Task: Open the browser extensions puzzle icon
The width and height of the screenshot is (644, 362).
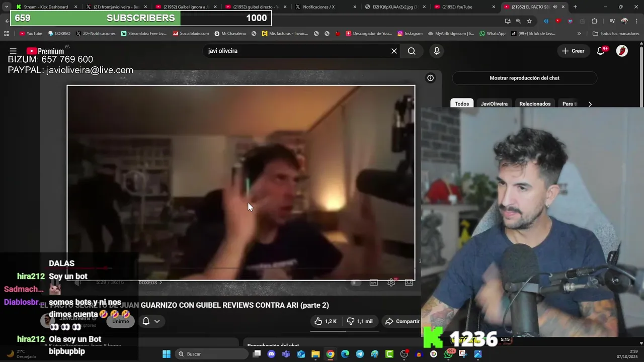Action: point(595,21)
